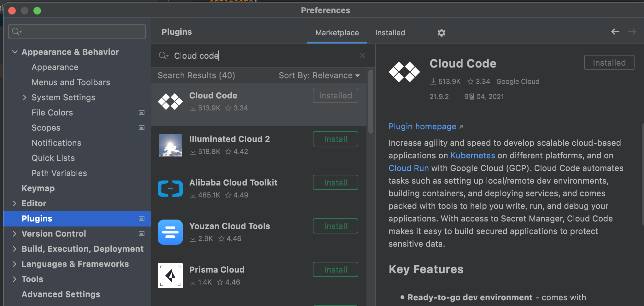
Task: Expand the Editor section
Action: pyautogui.click(x=15, y=203)
